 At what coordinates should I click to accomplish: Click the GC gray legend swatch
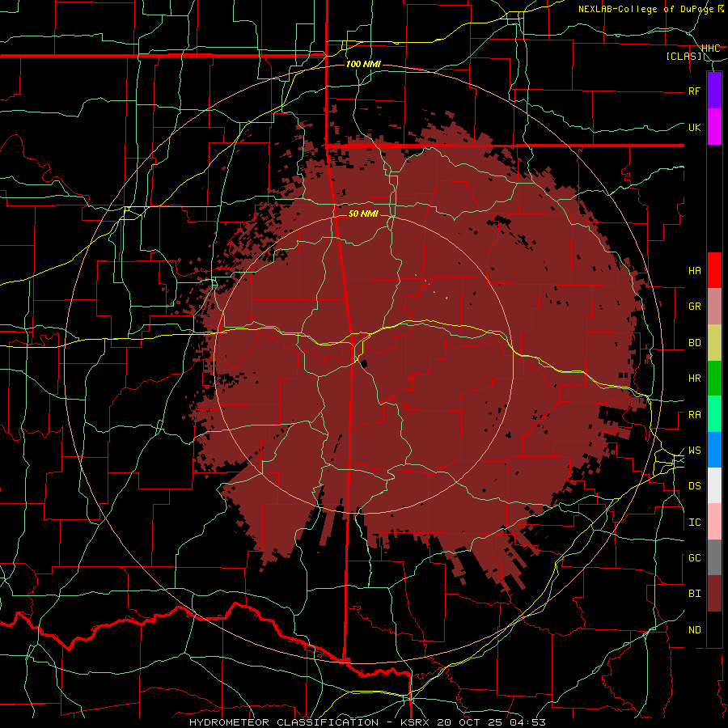[714, 557]
